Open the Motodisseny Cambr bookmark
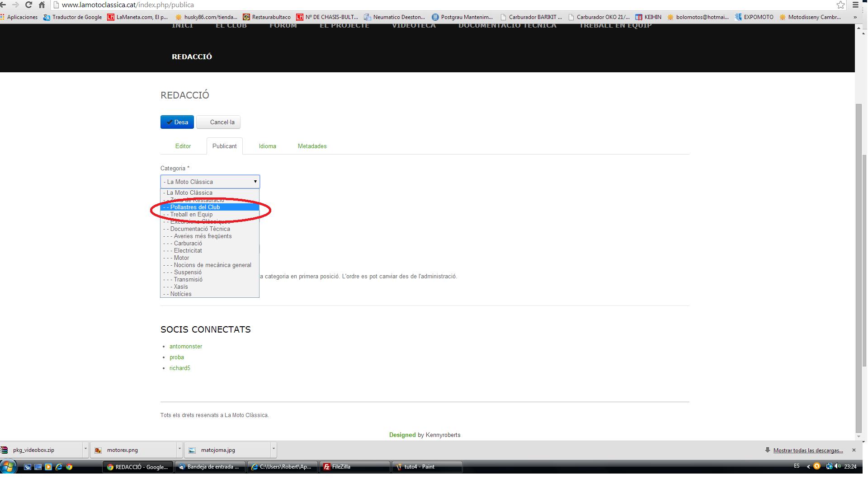The height and width of the screenshot is (488, 868). [x=810, y=17]
